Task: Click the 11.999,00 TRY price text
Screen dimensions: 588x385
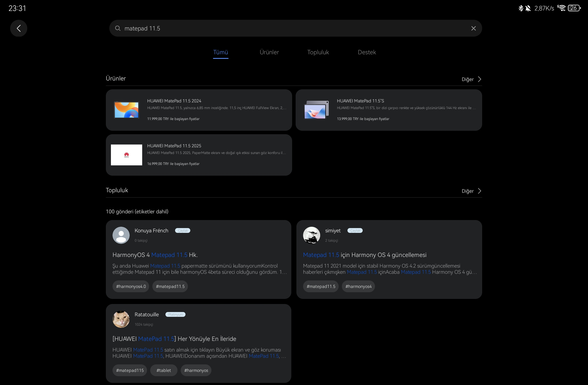Action: click(173, 119)
